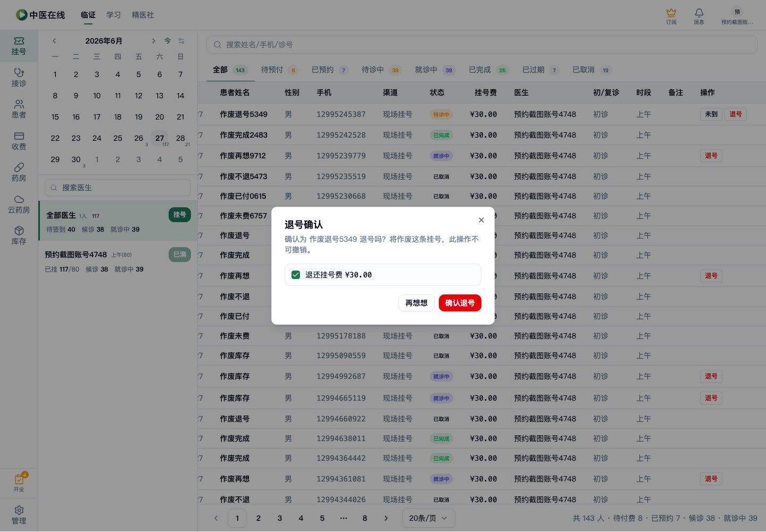Screen dimensions: 766x532
Task: Open the 开业 checklist icon
Action: (19, 483)
